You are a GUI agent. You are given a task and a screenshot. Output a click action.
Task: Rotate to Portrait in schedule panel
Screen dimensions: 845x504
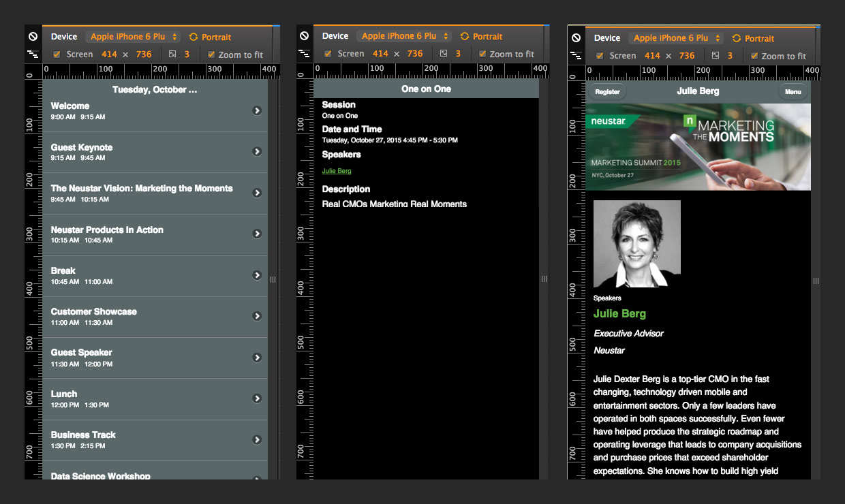(x=210, y=37)
